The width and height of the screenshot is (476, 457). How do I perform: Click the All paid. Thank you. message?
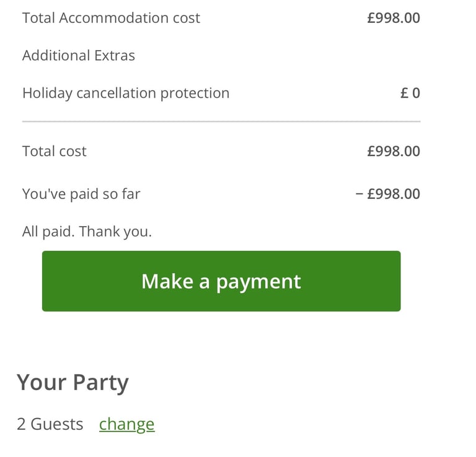tap(87, 232)
